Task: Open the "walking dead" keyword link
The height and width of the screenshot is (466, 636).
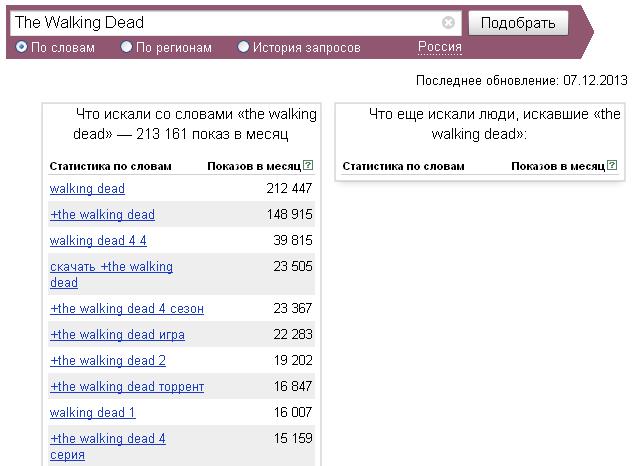Action: pos(87,189)
